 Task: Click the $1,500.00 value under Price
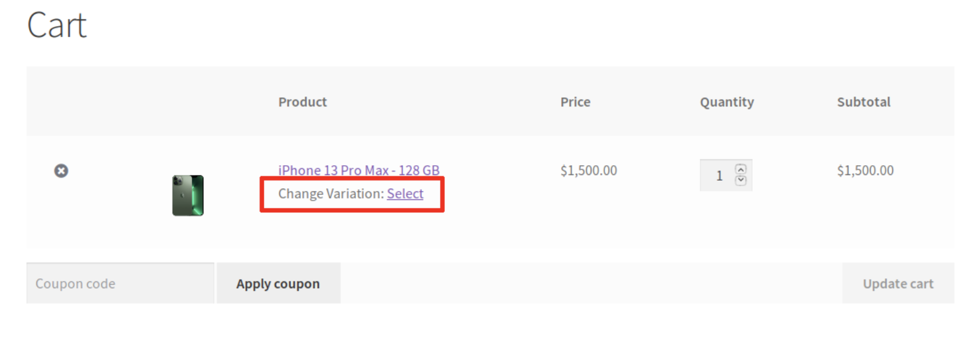tap(588, 171)
